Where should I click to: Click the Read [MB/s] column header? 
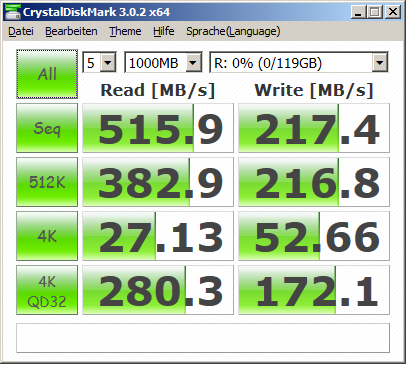pyautogui.click(x=158, y=90)
